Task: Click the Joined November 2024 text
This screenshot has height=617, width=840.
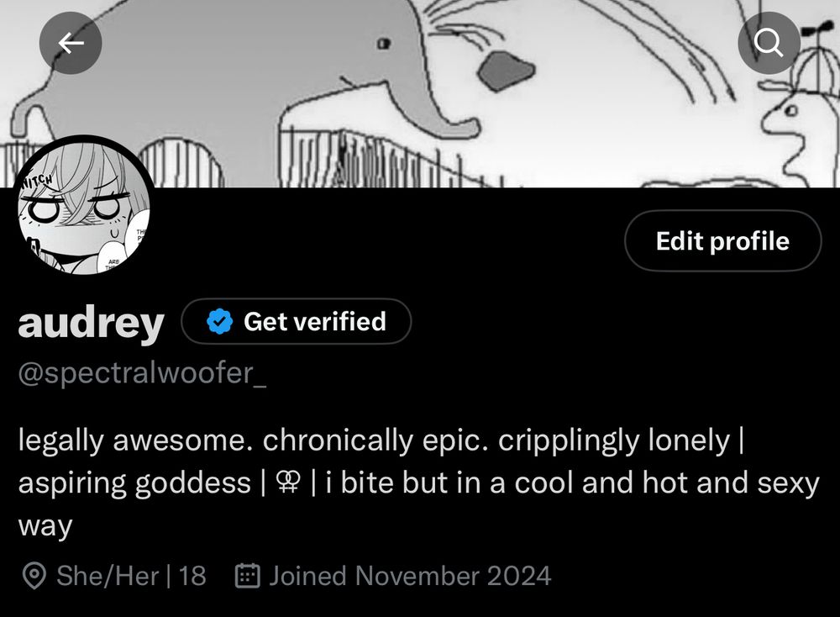Action: (x=410, y=577)
